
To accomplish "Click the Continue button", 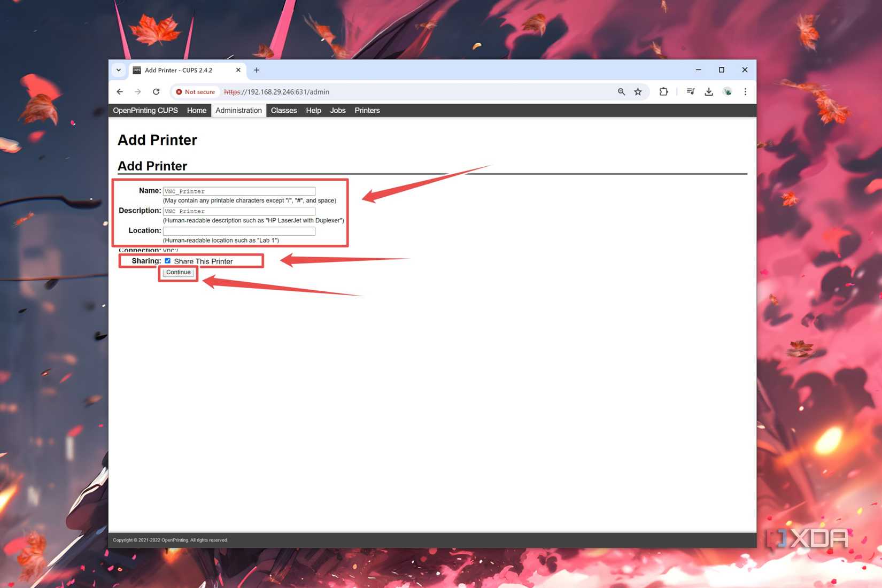I will 178,273.
